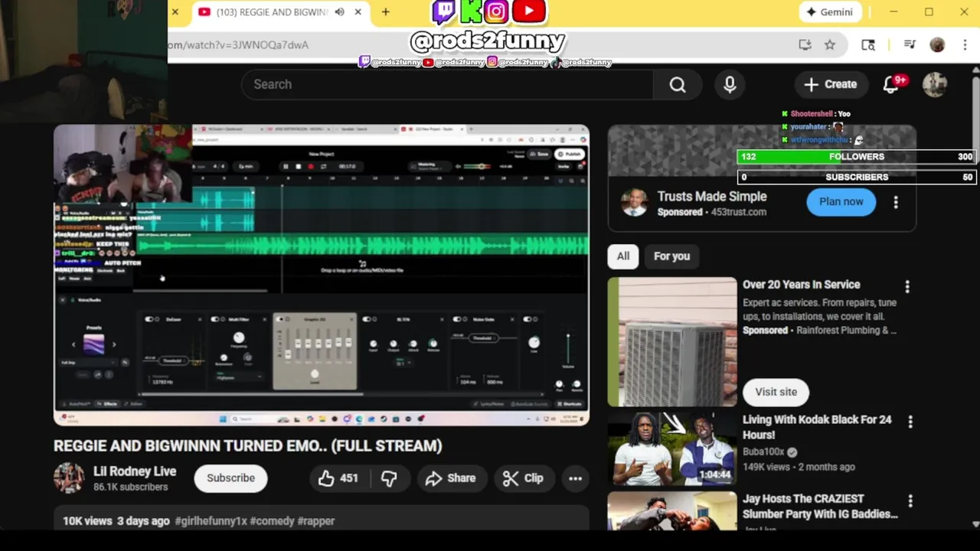Open options for Over 20 Years In Service ad
Image resolution: width=980 pixels, height=551 pixels.
907,286
